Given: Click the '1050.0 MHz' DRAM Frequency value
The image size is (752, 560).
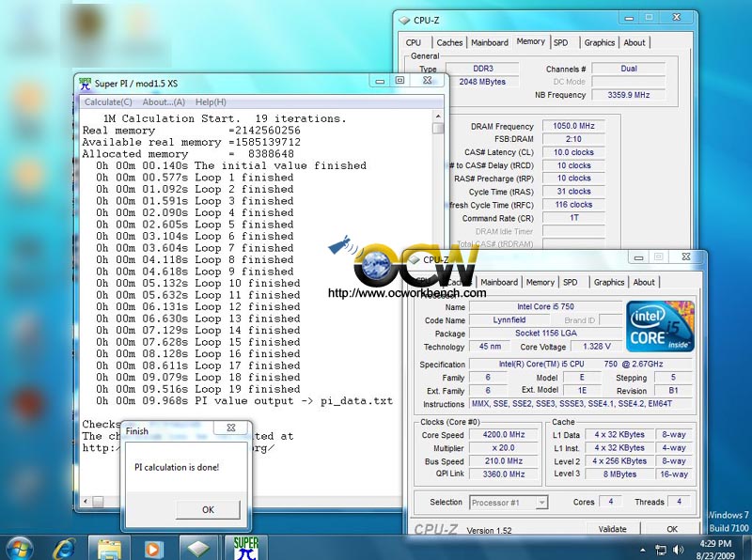Looking at the screenshot, I should (x=573, y=126).
